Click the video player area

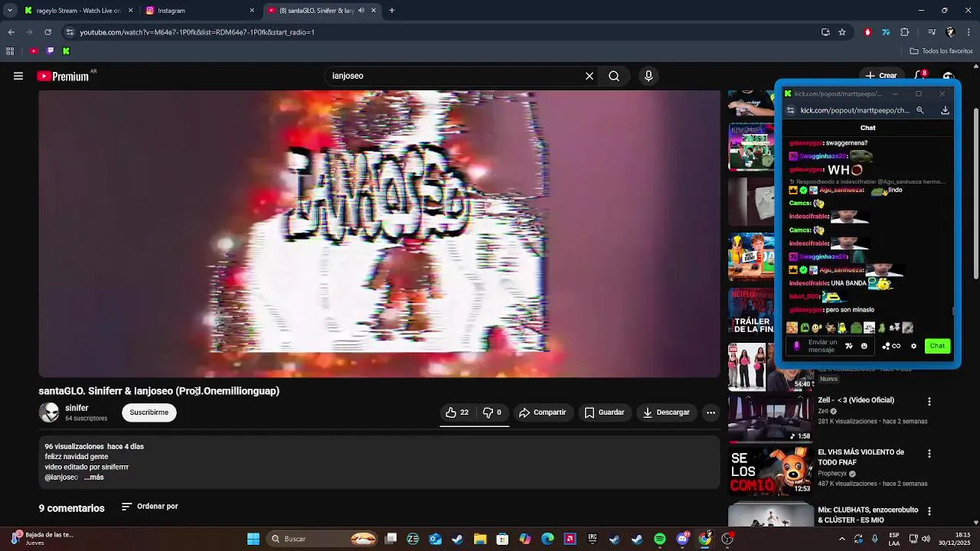380,233
